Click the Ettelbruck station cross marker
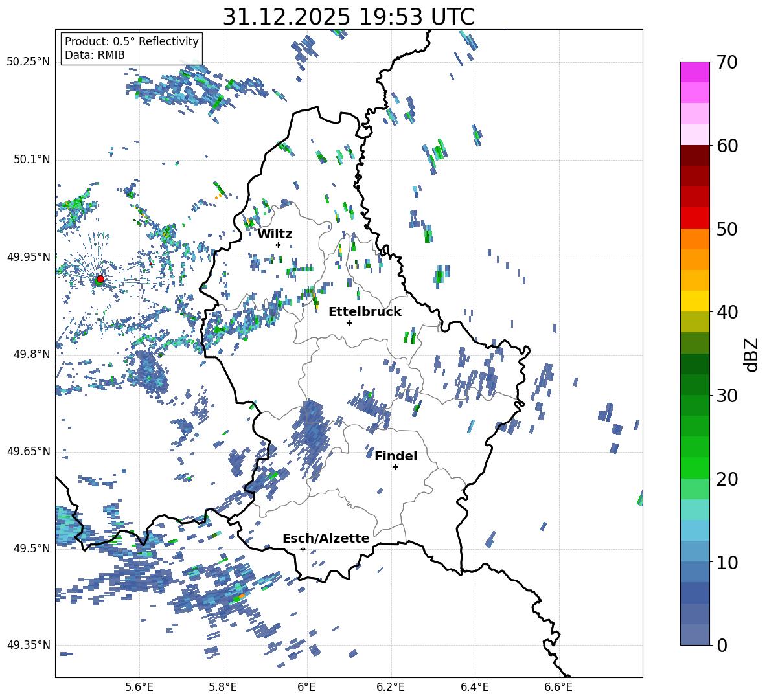The height and width of the screenshot is (700, 767). point(349,322)
